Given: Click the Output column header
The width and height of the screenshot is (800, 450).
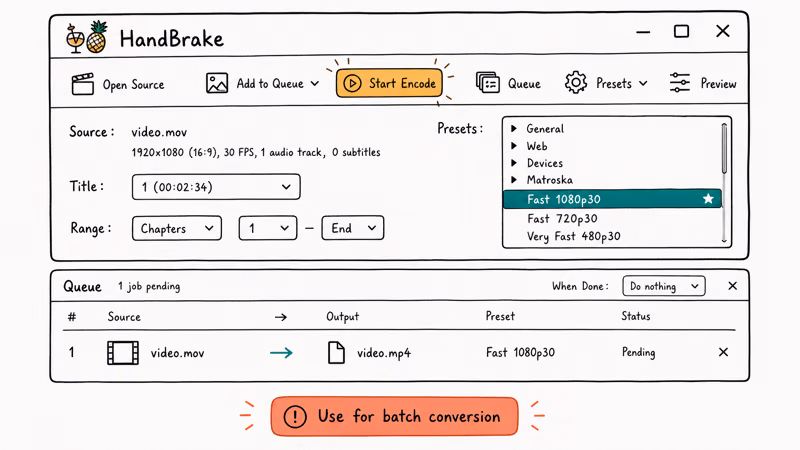Looking at the screenshot, I should coord(342,317).
